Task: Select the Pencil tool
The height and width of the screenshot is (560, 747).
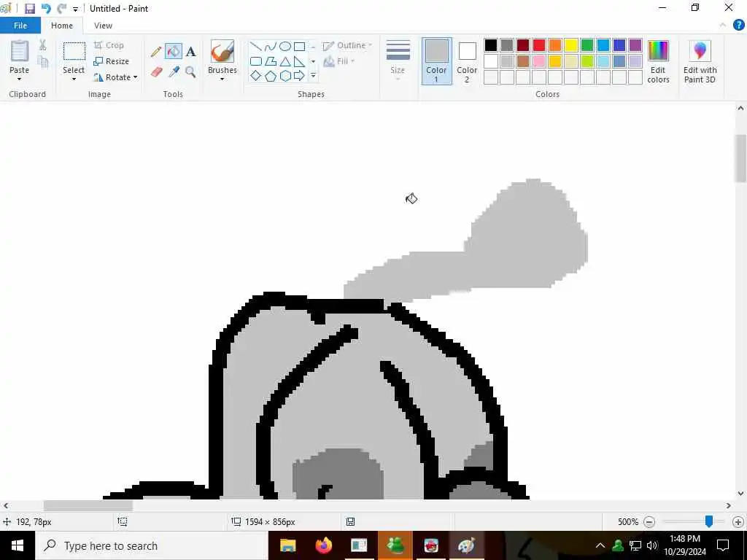Action: [156, 52]
